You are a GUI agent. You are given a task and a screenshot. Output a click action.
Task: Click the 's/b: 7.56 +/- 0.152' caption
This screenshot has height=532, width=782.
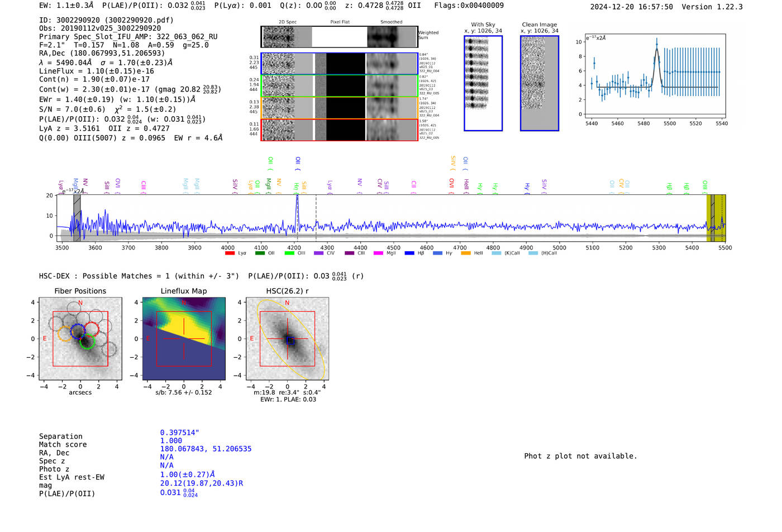pos(184,392)
